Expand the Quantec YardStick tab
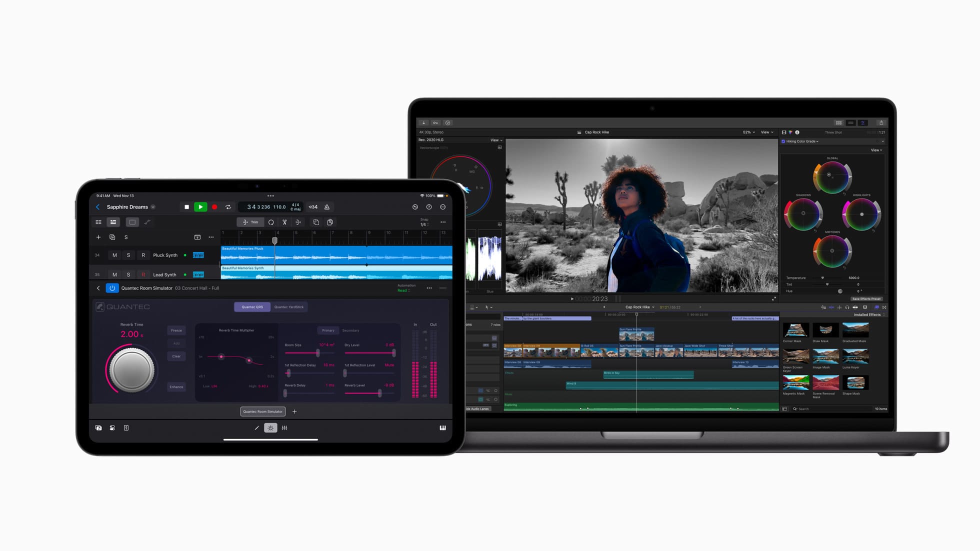Viewport: 980px width, 551px height. tap(287, 307)
